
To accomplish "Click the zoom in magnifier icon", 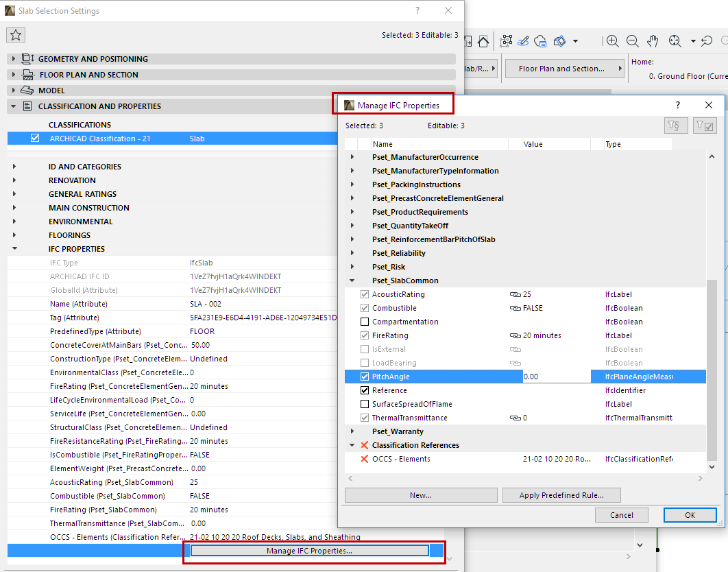I will coord(613,41).
